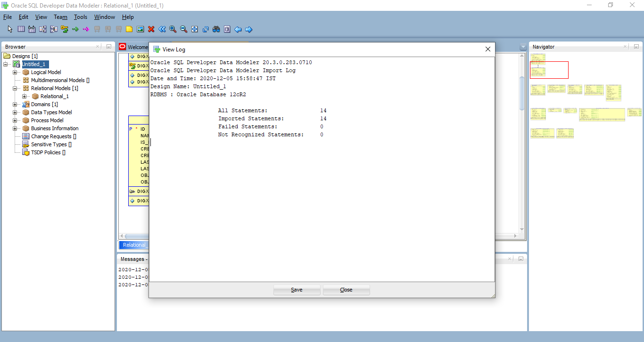Click the red X delete icon
Screen dimensions: 644x342
151,29
